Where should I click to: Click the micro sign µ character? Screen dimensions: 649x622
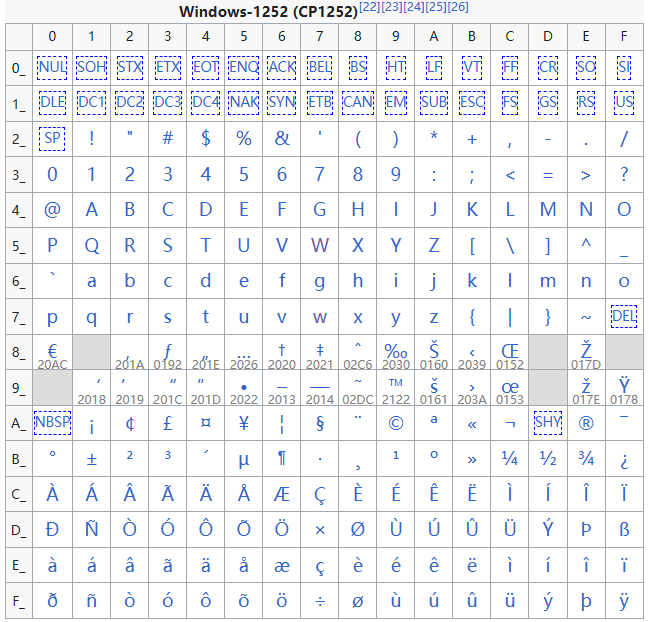click(244, 460)
